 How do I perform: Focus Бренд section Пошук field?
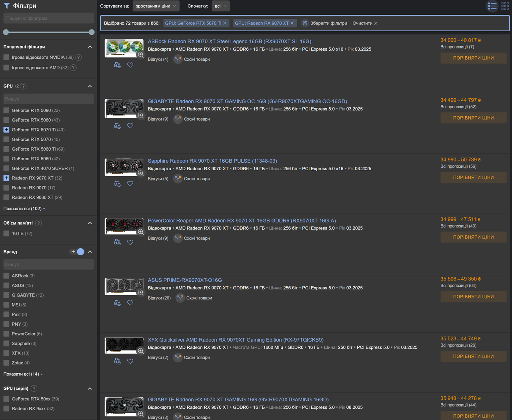tap(48, 264)
